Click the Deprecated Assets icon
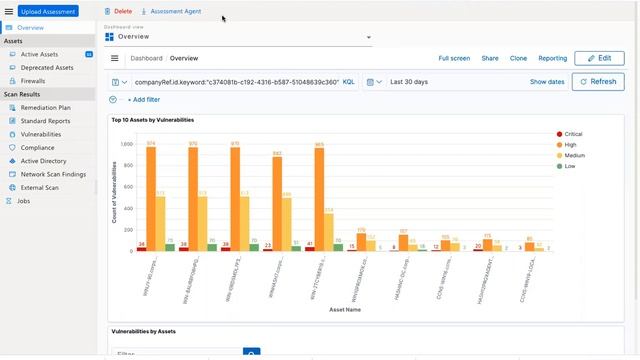This screenshot has height=360, width=640. pyautogui.click(x=12, y=68)
